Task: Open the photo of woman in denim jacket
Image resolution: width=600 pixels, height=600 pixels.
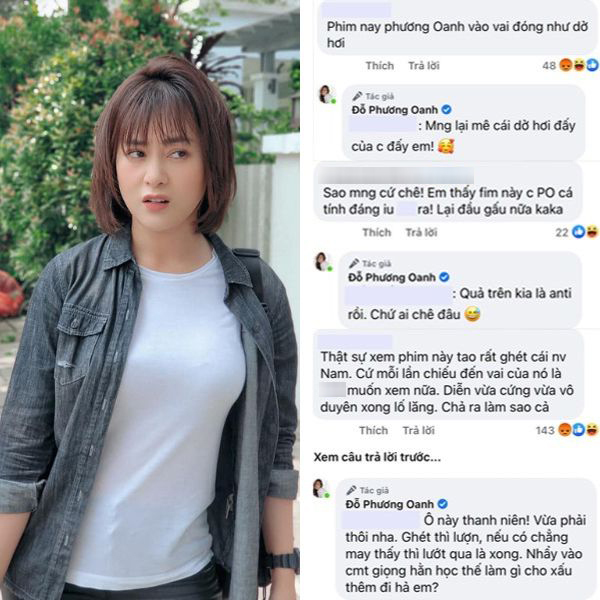Action: click(150, 300)
